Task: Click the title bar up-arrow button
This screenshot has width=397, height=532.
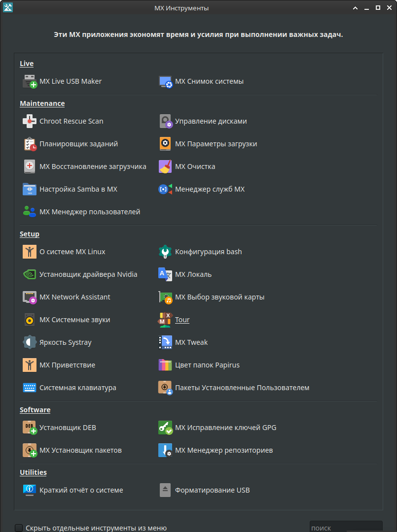Action: (355, 8)
